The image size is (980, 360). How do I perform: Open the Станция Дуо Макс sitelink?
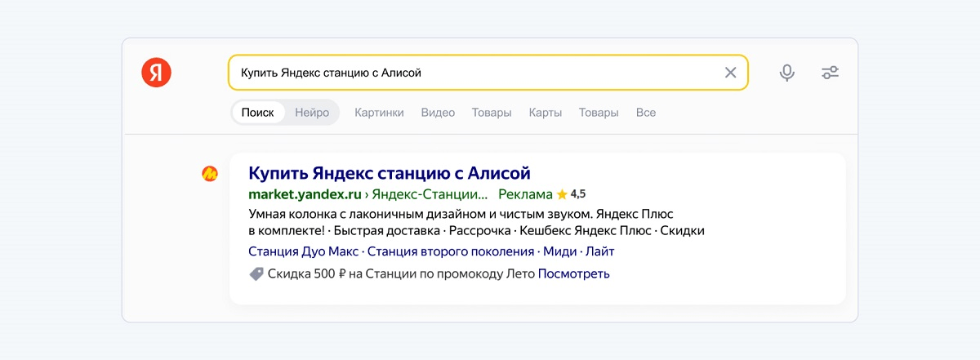(304, 251)
